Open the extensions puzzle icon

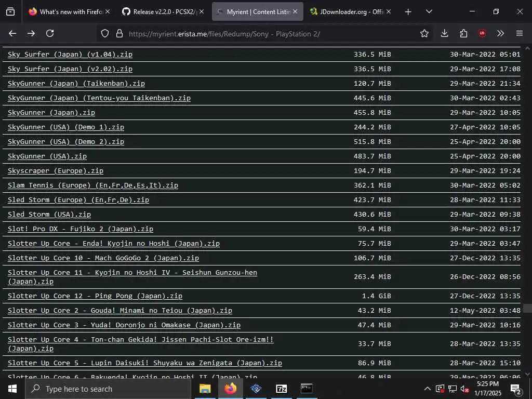[463, 33]
